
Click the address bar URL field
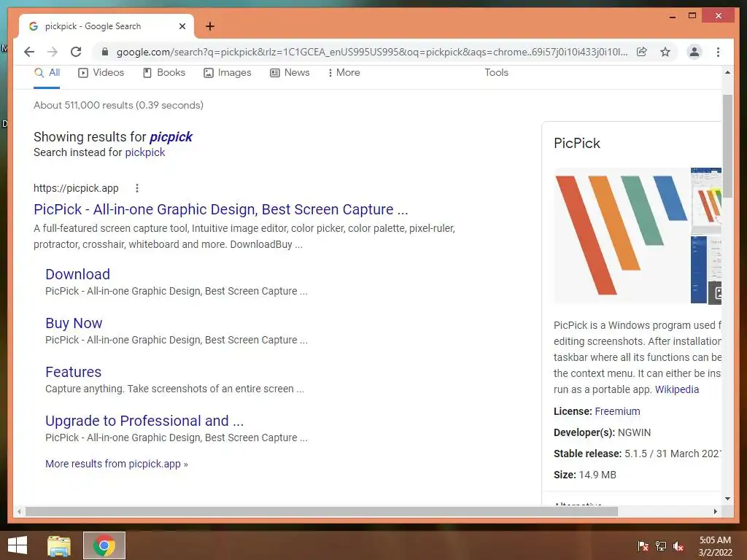coord(371,52)
